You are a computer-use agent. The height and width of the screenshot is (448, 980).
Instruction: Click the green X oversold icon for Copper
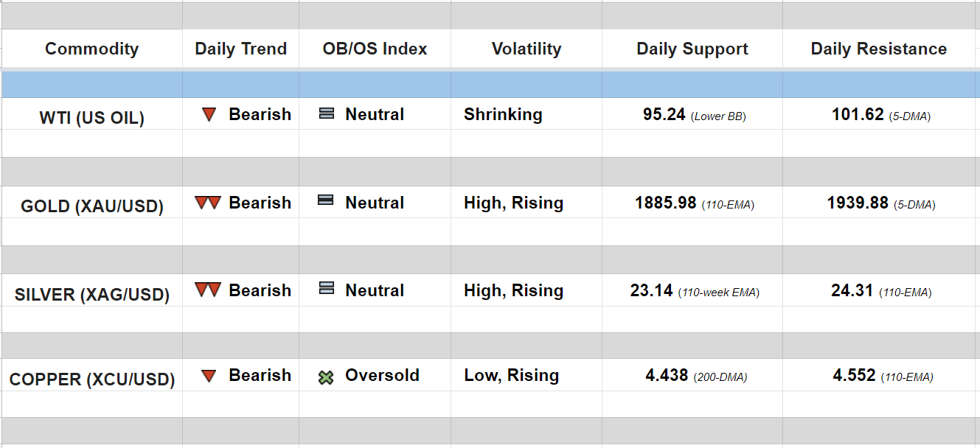click(x=326, y=377)
